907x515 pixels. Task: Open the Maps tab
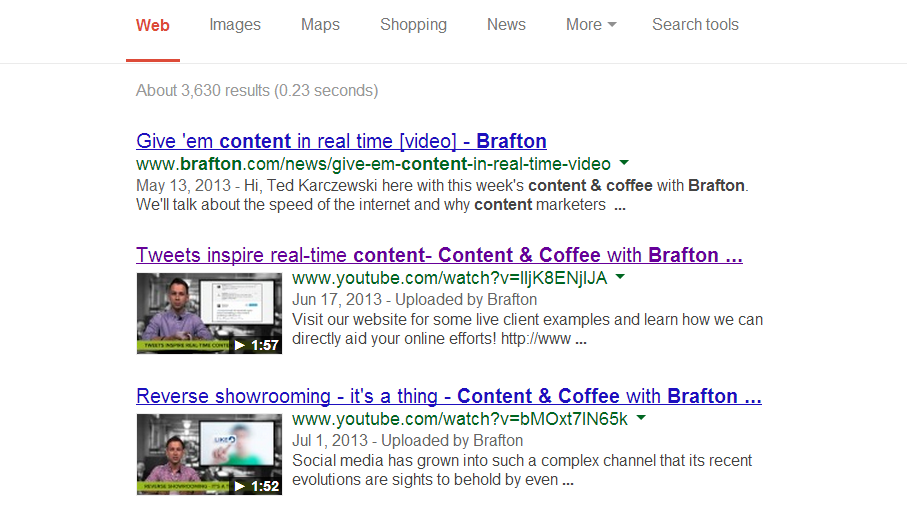pos(320,25)
